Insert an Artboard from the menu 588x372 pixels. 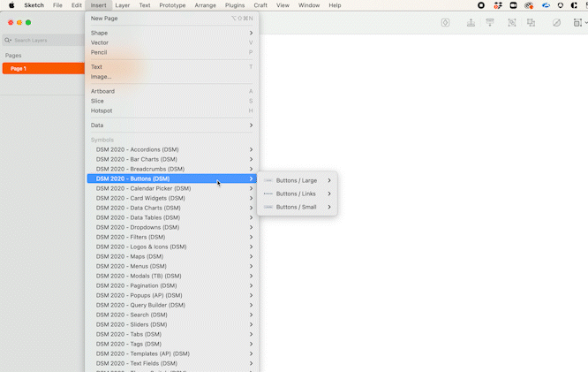pos(172,91)
